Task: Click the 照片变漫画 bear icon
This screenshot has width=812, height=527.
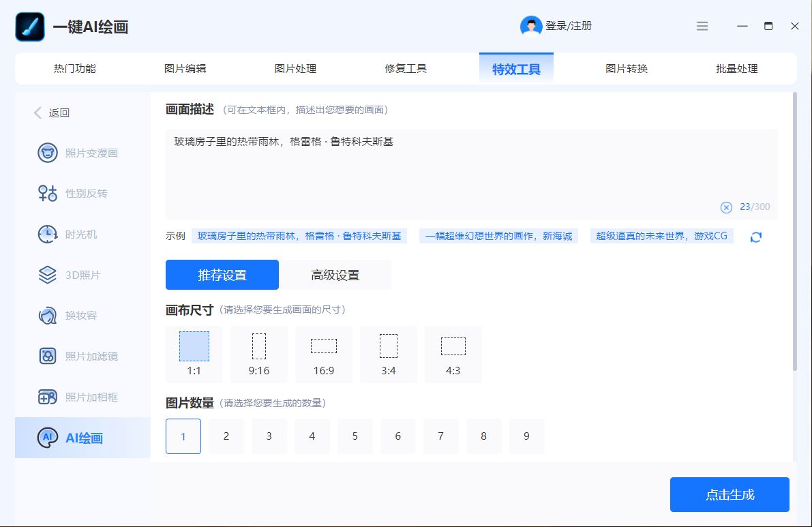Action: [48, 153]
